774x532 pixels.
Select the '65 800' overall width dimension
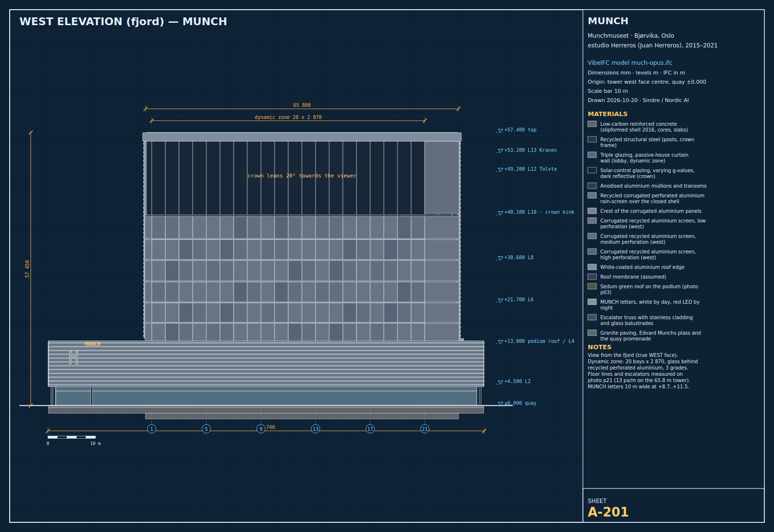pyautogui.click(x=302, y=105)
